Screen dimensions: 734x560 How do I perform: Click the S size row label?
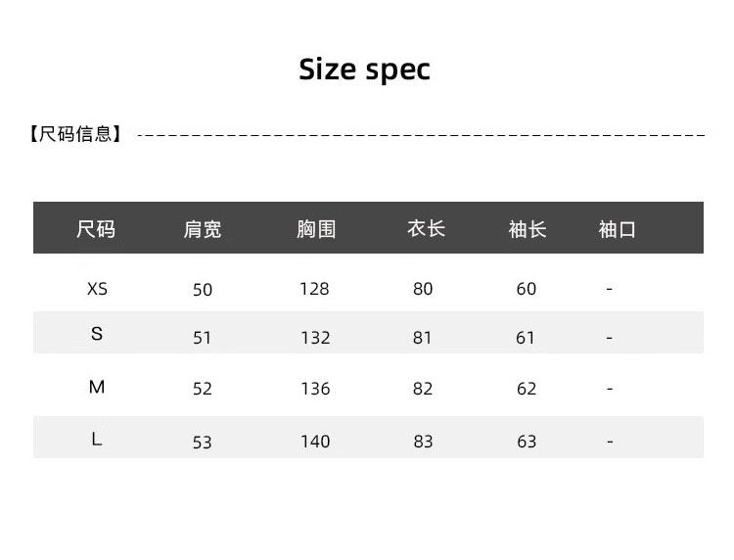tap(97, 334)
